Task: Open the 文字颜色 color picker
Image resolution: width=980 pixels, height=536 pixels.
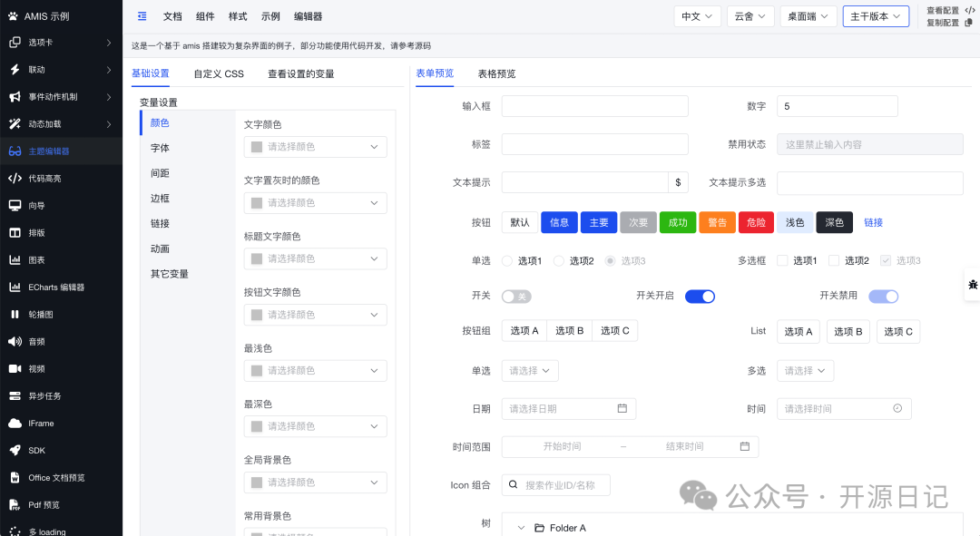Action: 315,147
